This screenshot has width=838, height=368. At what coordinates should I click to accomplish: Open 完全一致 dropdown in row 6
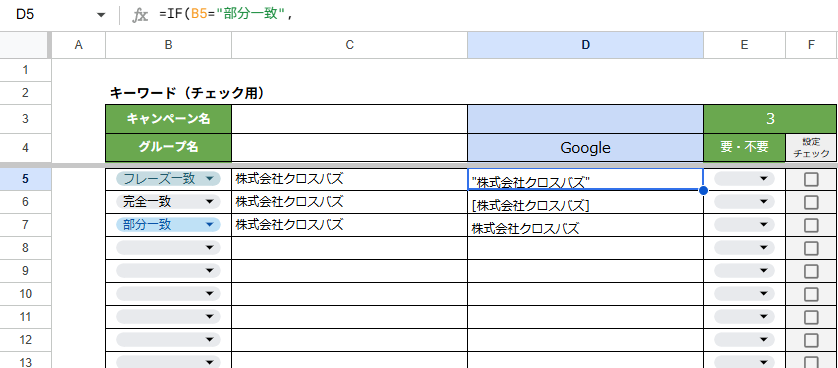[168, 202]
